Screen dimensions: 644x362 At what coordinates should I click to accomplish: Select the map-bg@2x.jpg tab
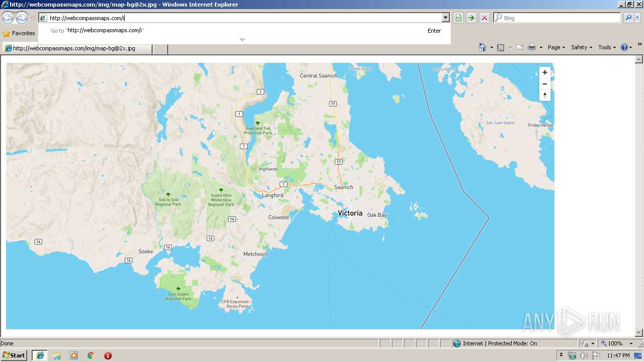76,49
